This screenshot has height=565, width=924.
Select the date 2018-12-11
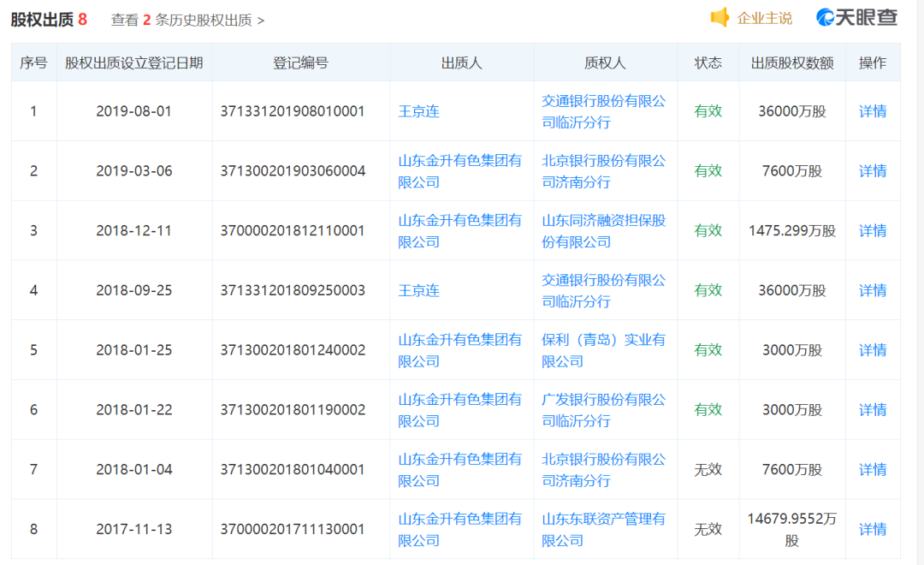pos(134,230)
